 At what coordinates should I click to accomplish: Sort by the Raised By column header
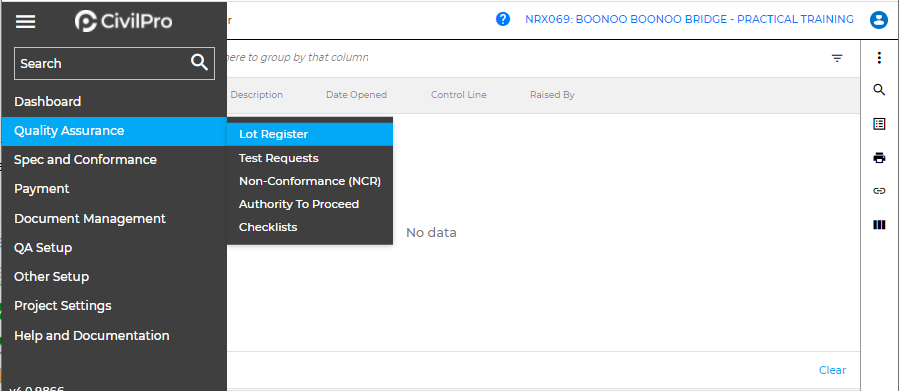(x=552, y=95)
